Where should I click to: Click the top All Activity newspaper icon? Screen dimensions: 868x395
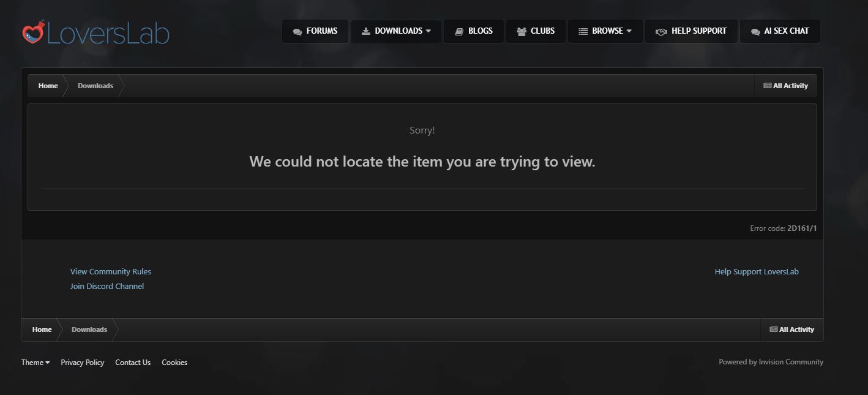[x=768, y=86]
